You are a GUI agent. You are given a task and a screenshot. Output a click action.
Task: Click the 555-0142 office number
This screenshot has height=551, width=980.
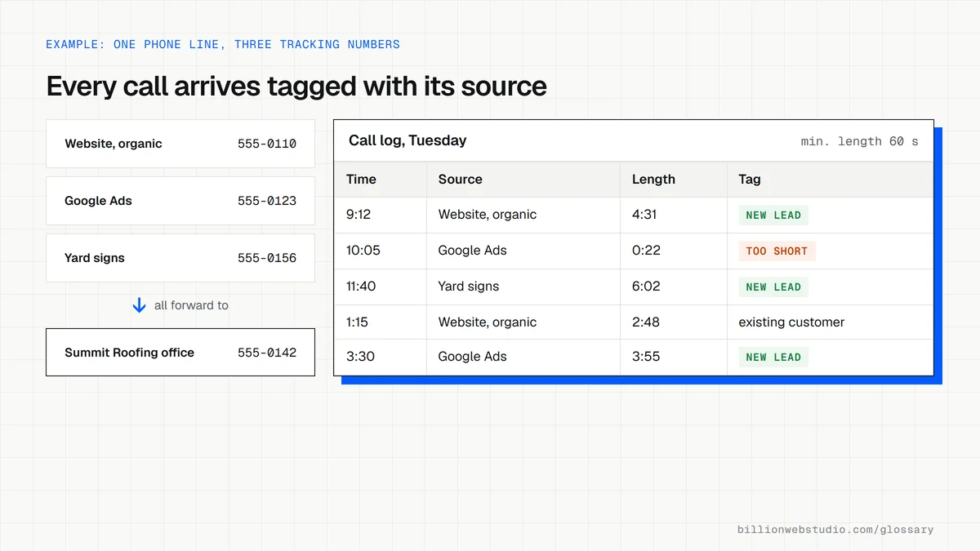coord(267,353)
